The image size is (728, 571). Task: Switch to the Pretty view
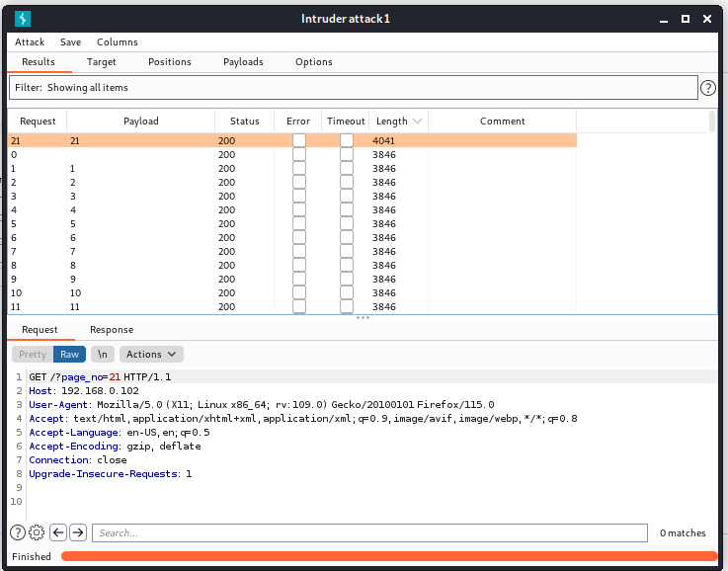pos(33,355)
